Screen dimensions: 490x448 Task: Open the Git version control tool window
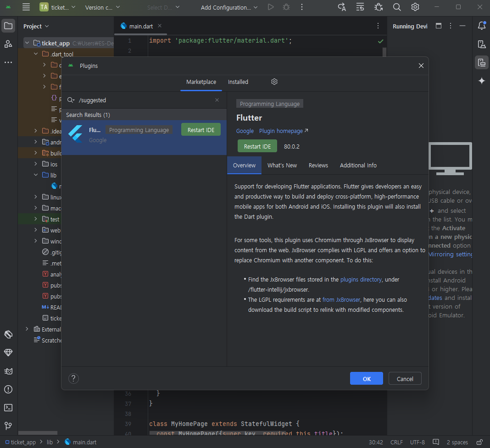(x=8, y=426)
